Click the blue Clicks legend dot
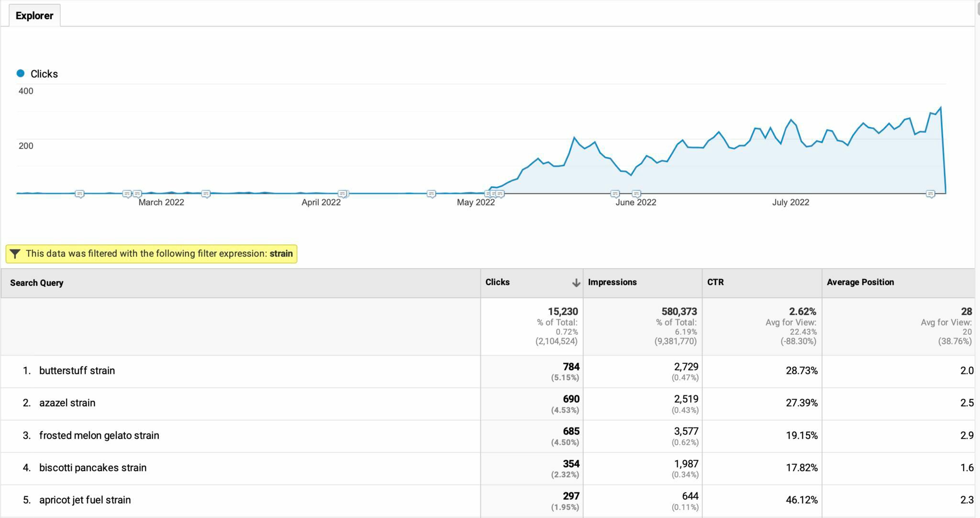Screen dimensions: 980x518 [21, 73]
